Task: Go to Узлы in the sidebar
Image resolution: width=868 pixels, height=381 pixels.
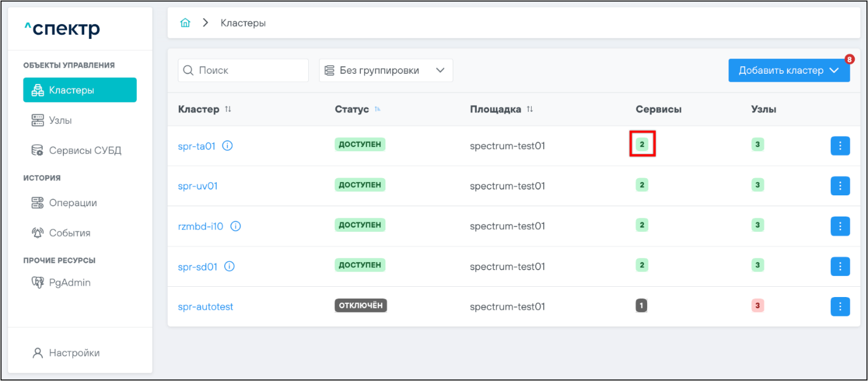Action: (60, 121)
